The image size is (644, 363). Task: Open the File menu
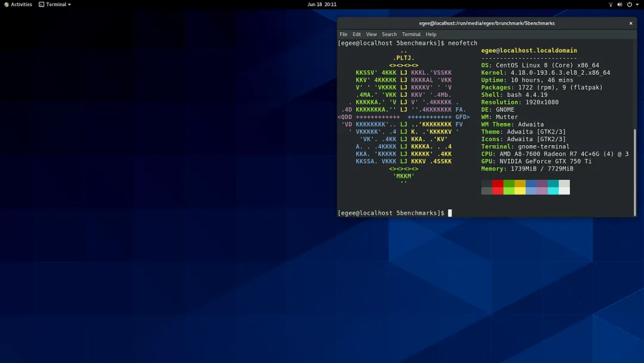click(x=343, y=35)
